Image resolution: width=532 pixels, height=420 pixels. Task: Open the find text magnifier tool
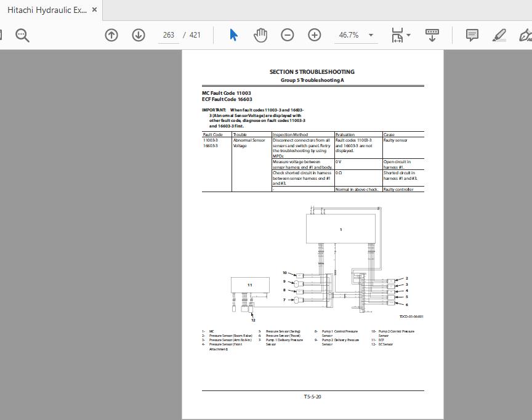[22, 35]
